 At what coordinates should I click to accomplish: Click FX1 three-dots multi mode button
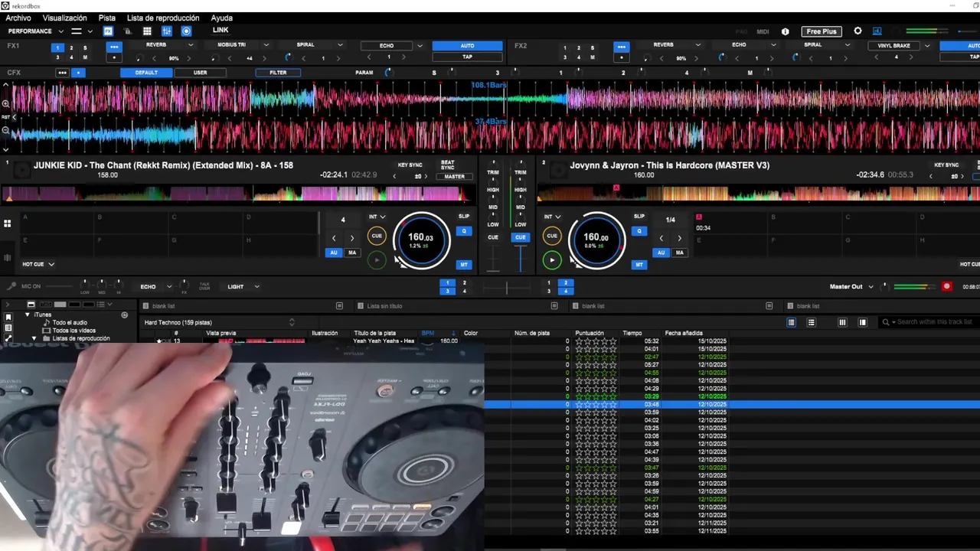point(114,47)
